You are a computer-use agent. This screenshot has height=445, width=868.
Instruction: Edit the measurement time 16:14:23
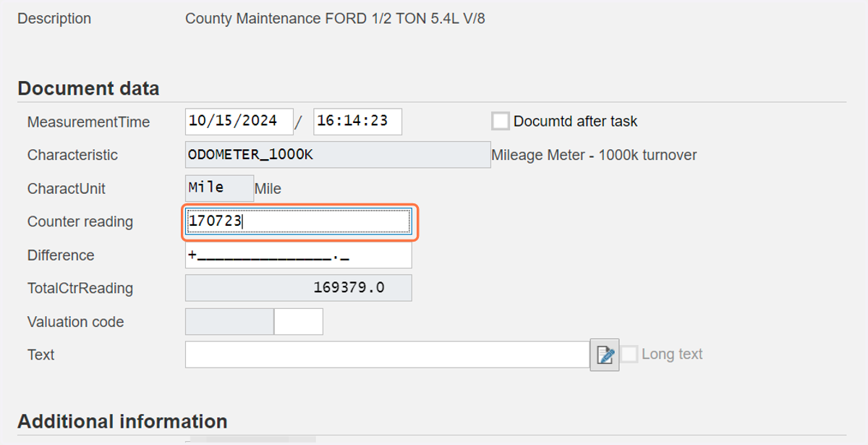click(357, 122)
